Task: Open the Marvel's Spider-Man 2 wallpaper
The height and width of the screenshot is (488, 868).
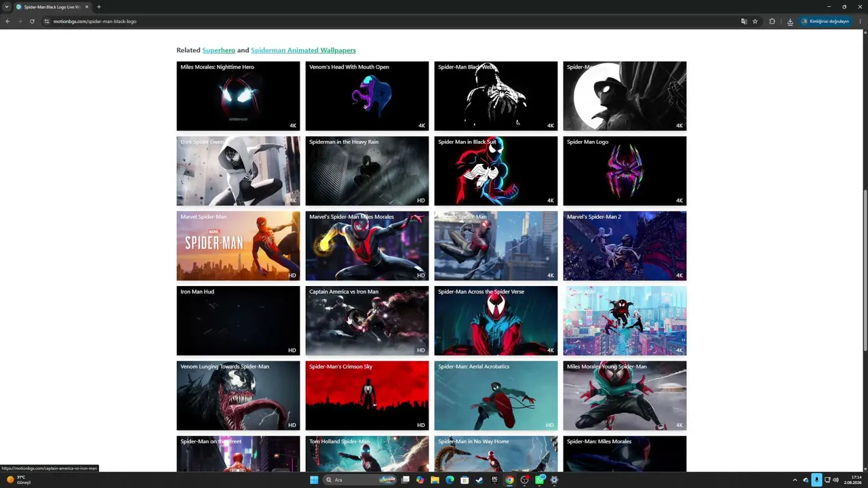Action: (x=625, y=246)
